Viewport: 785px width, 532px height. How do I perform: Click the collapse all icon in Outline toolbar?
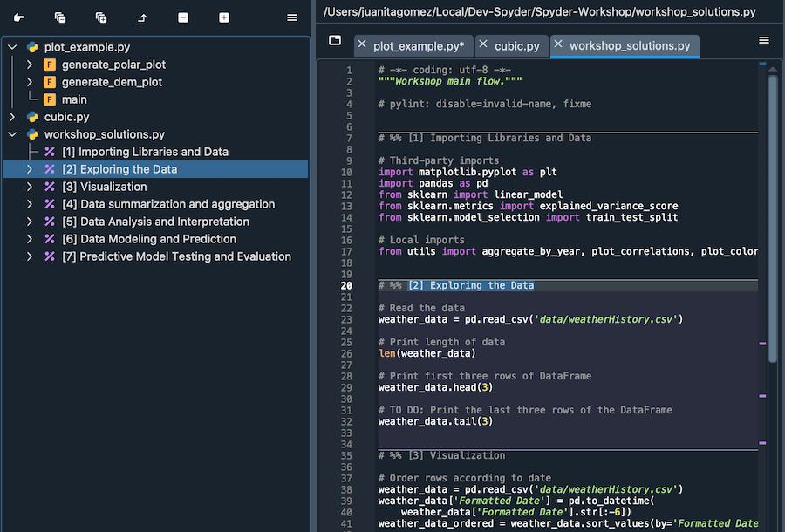[58, 17]
